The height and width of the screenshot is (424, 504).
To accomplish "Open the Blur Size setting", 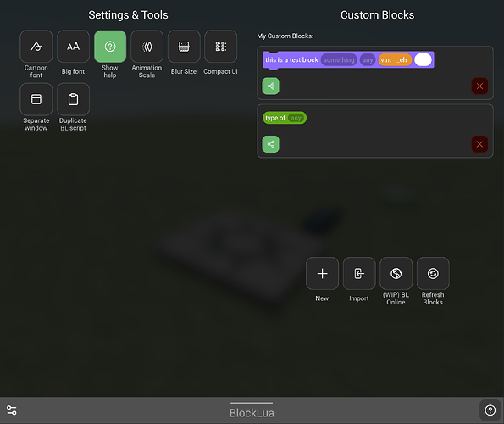I will (x=184, y=47).
